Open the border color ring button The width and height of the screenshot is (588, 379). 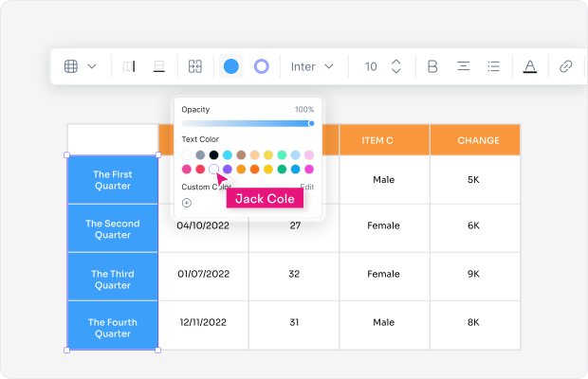point(262,66)
